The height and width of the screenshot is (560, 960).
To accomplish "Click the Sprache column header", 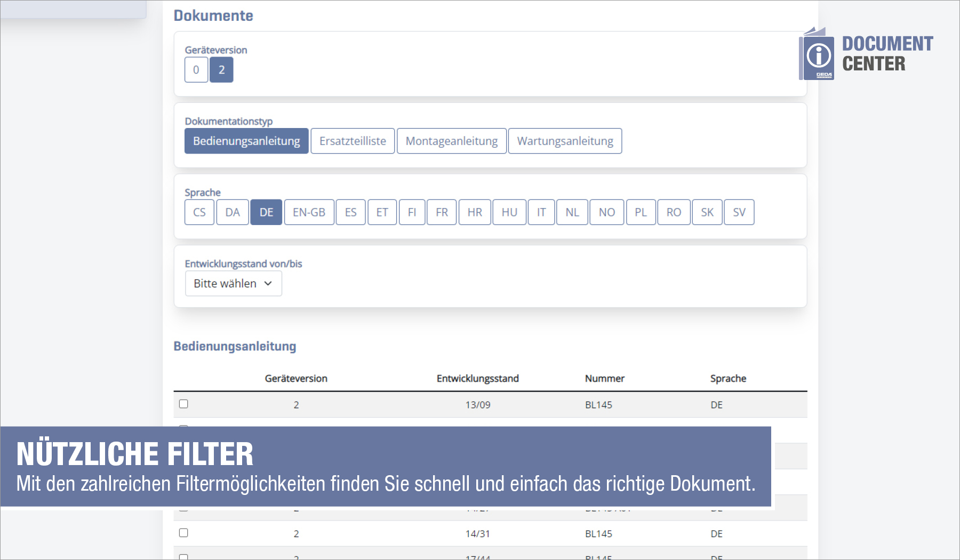I will click(x=728, y=378).
